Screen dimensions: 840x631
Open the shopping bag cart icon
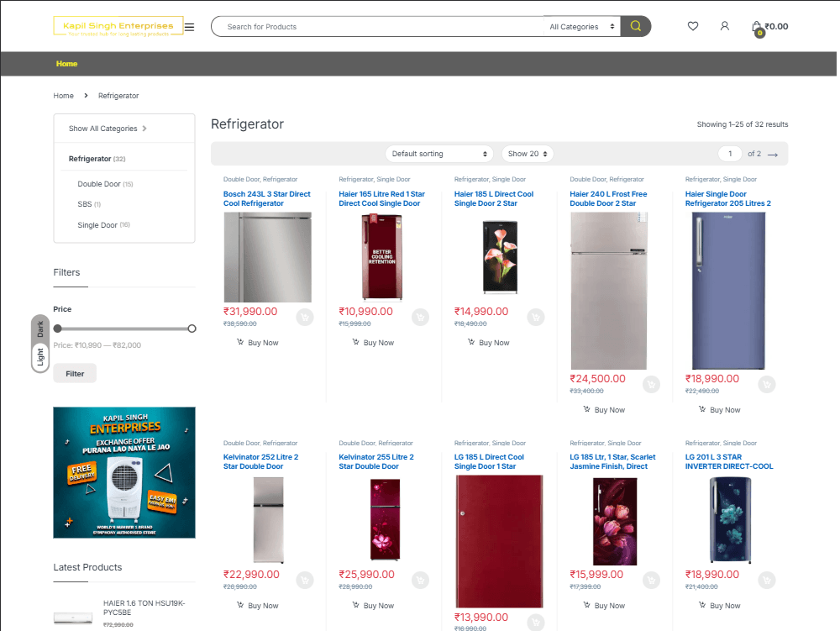(x=757, y=27)
